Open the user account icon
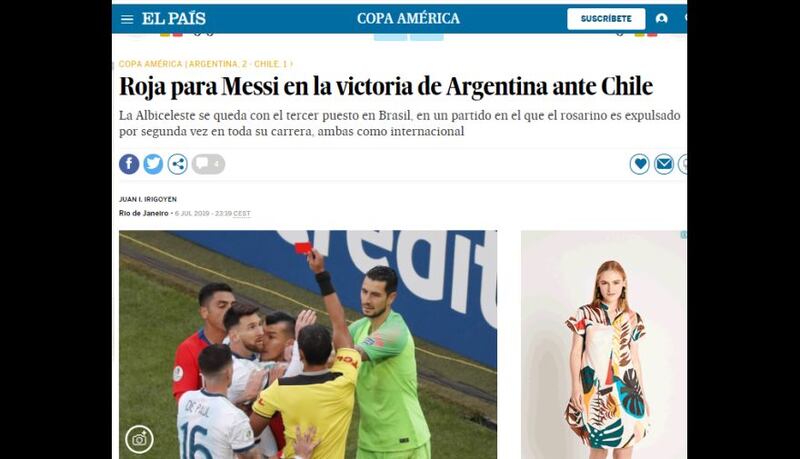Viewport: 800px width, 459px height. point(662,19)
